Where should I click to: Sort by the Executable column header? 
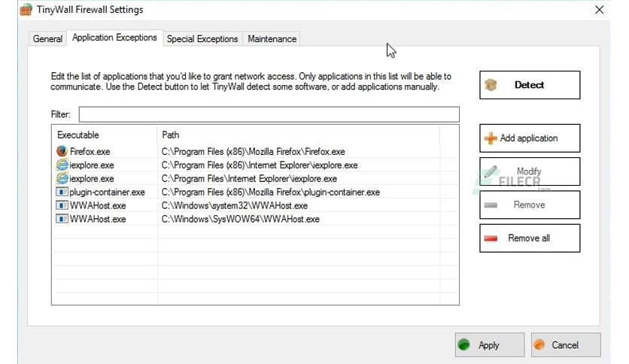(105, 135)
